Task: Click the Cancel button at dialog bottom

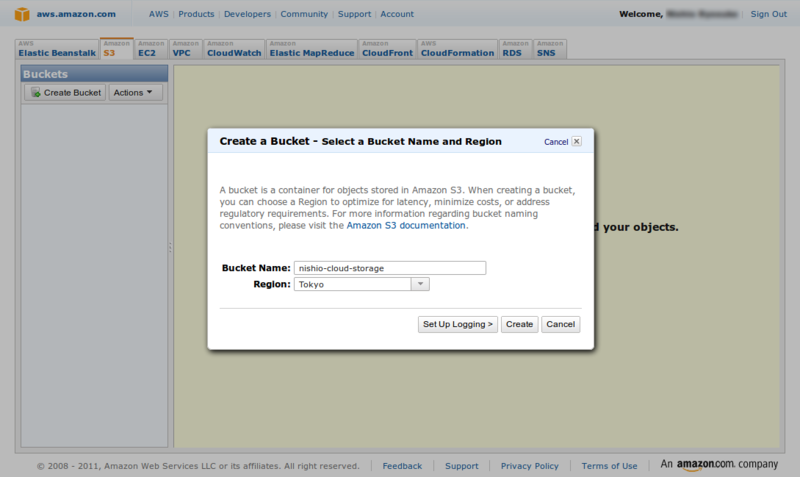Action: click(560, 324)
